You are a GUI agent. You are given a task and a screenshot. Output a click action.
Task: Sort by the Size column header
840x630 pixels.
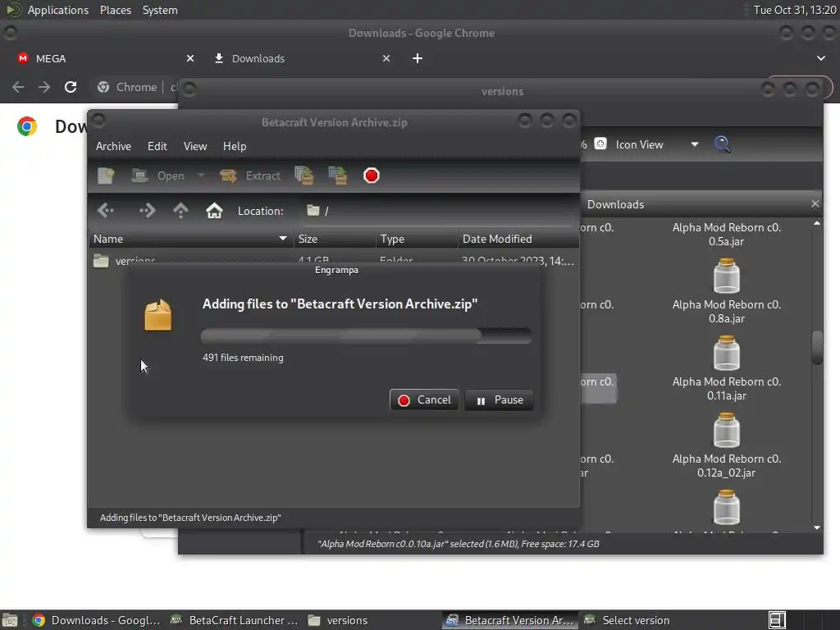click(x=335, y=239)
